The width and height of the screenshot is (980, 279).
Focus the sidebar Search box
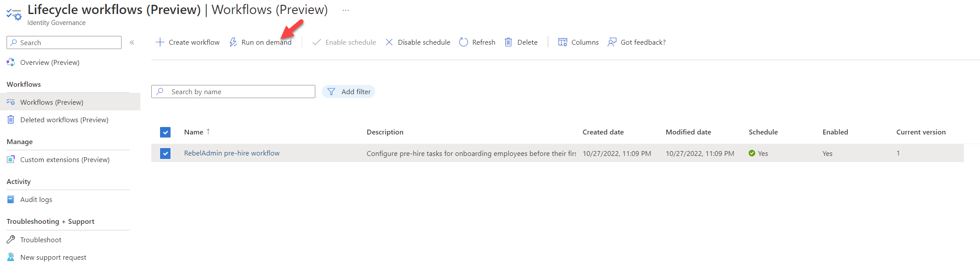click(64, 42)
